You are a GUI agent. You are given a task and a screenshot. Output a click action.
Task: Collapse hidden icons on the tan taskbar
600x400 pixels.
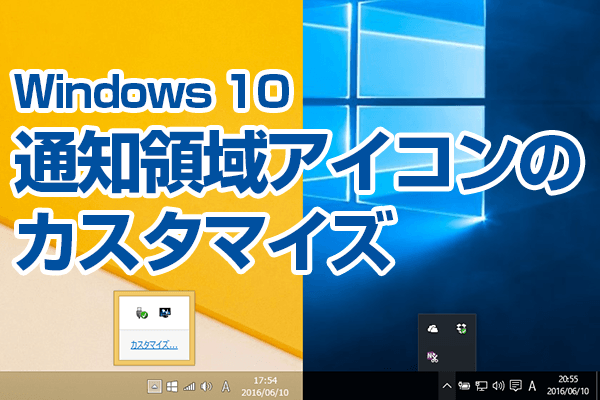154,387
